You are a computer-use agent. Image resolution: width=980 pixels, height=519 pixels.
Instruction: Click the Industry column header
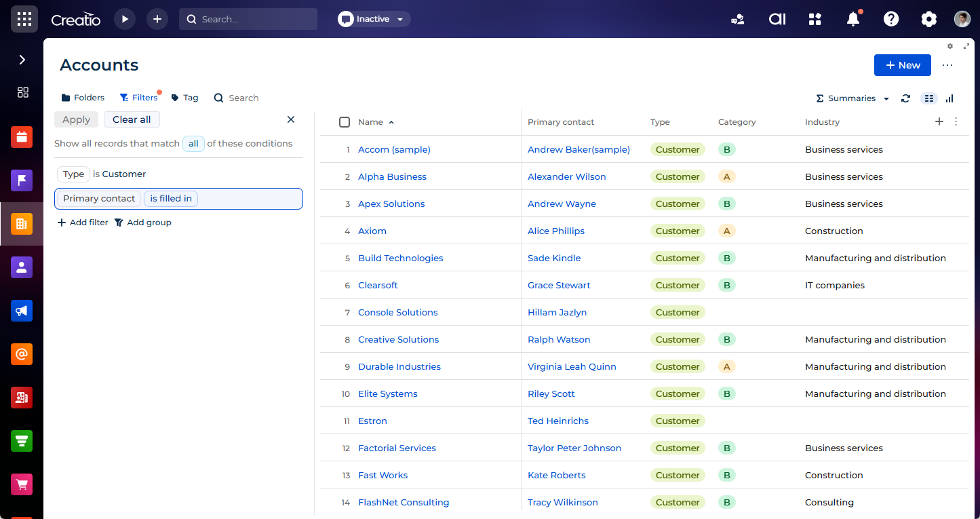[822, 122]
